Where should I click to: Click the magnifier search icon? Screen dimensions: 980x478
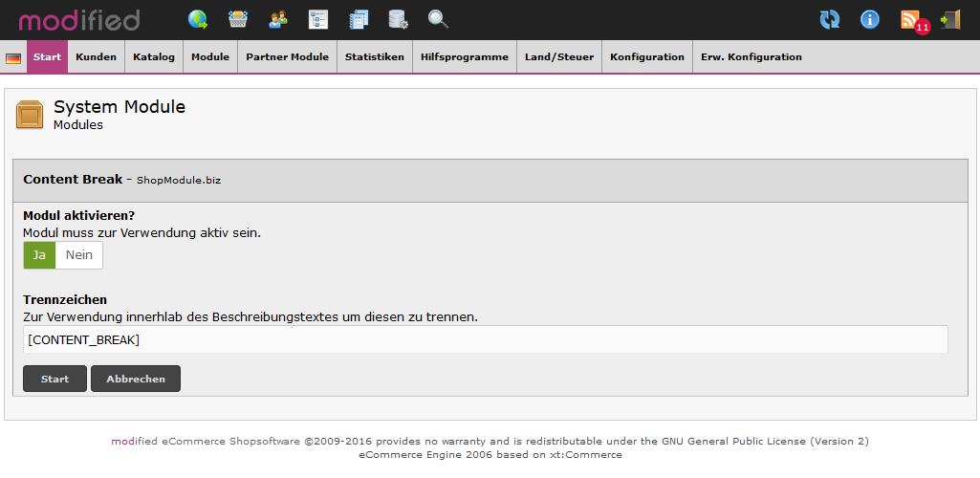click(438, 19)
